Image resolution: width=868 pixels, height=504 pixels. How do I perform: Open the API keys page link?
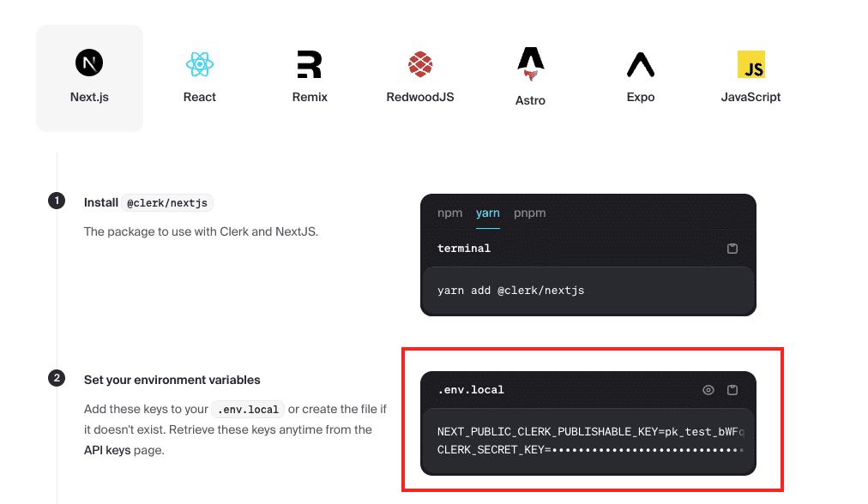(x=107, y=450)
